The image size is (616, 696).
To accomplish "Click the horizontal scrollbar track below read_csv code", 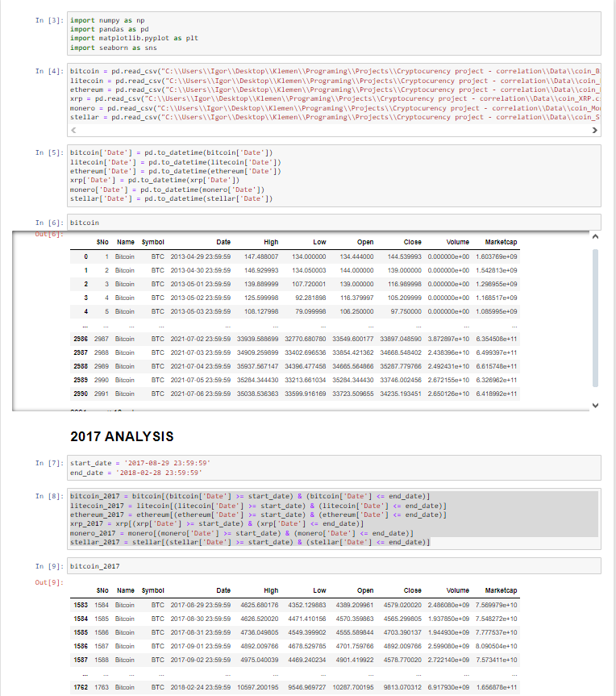I will 335,130.
